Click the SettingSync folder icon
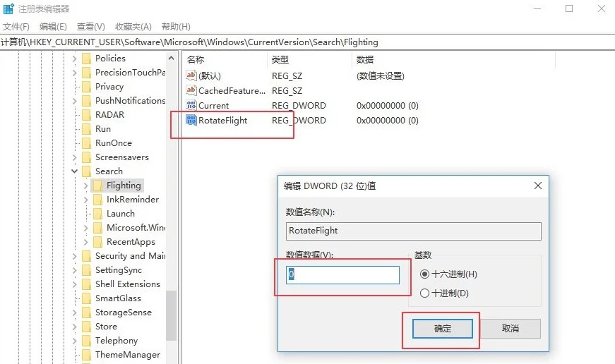615x364 pixels. [x=87, y=270]
